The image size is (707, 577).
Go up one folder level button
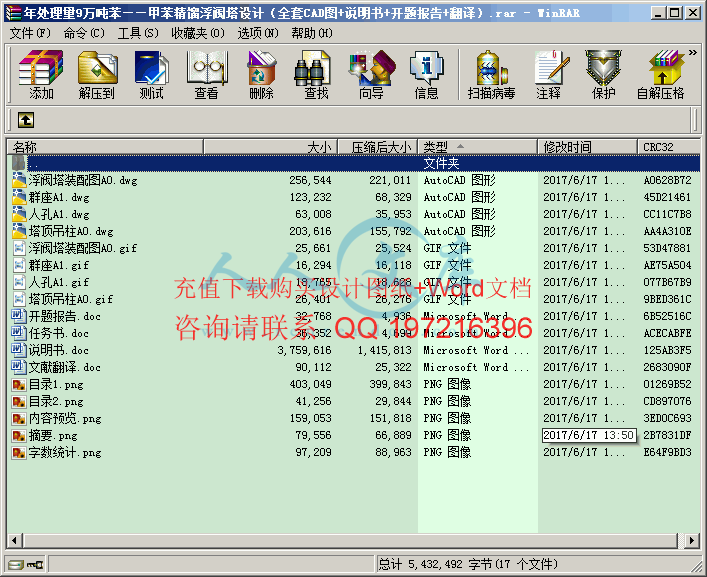click(26, 120)
